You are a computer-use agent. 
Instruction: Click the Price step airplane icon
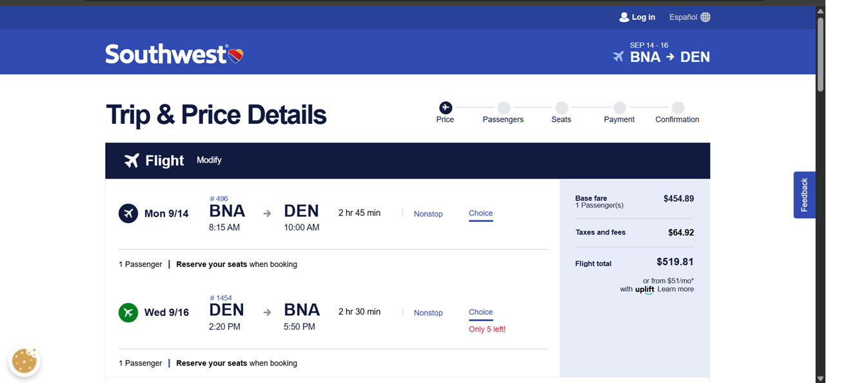click(x=445, y=108)
